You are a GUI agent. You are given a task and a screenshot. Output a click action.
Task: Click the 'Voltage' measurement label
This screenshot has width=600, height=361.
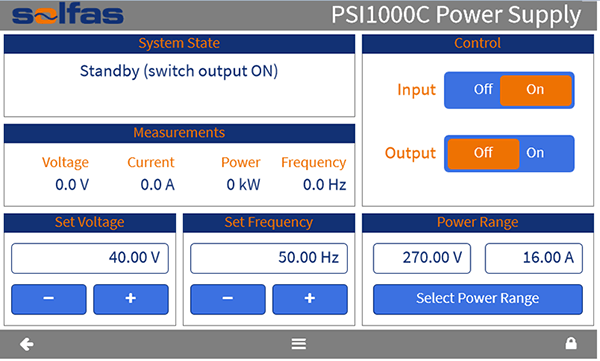pos(65,163)
